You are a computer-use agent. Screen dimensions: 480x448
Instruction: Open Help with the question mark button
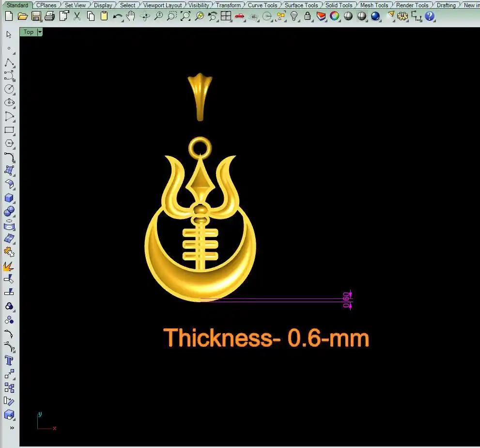pyautogui.click(x=430, y=16)
